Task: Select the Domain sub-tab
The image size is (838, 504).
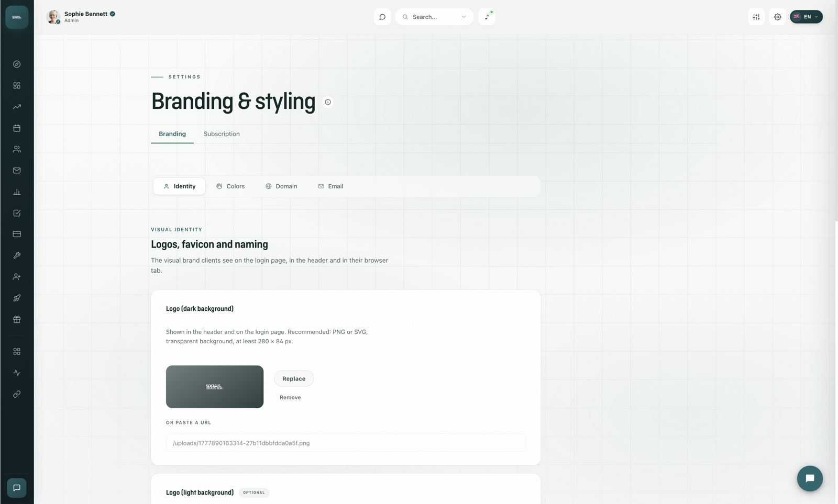Action: pyautogui.click(x=281, y=186)
